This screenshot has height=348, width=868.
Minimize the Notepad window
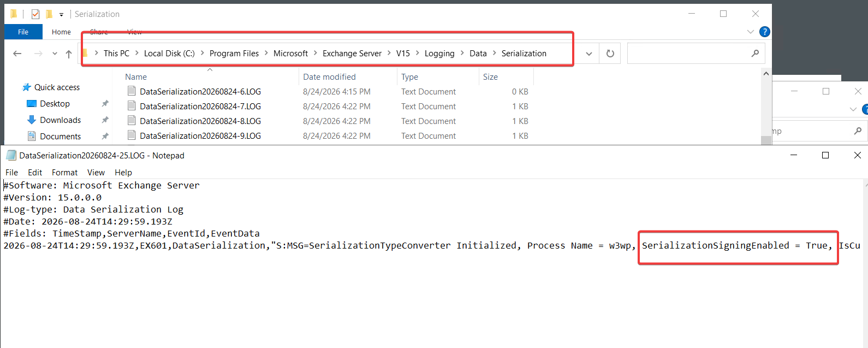(x=794, y=156)
